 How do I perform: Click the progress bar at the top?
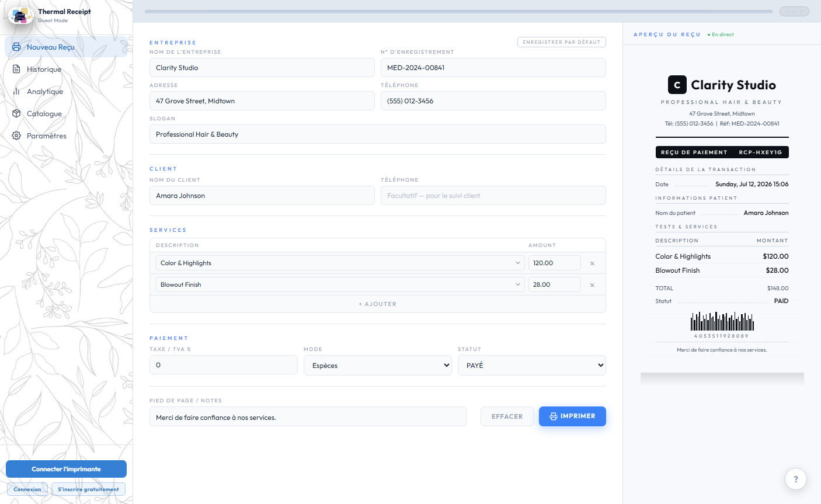tap(458, 11)
